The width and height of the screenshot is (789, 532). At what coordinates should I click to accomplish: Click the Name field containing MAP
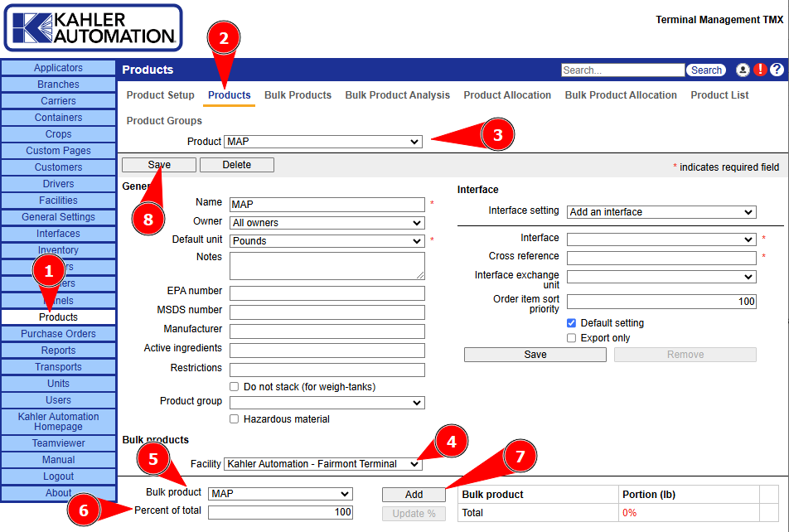point(327,205)
